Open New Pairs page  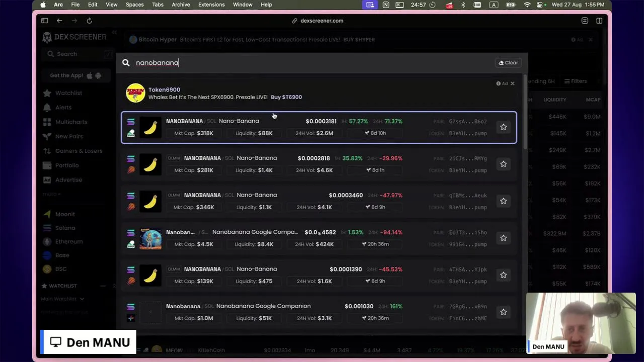[x=69, y=136]
